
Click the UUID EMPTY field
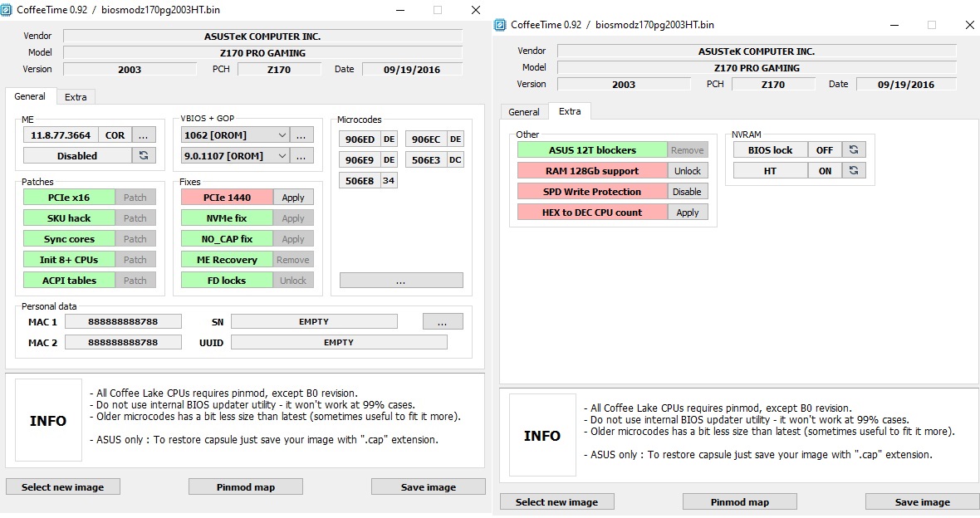[x=339, y=342]
